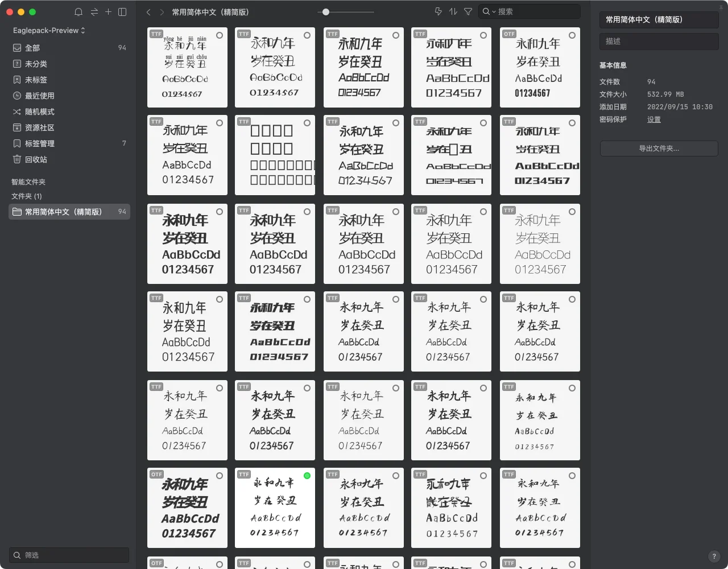
Task: Open the sort order icon
Action: coord(453,11)
